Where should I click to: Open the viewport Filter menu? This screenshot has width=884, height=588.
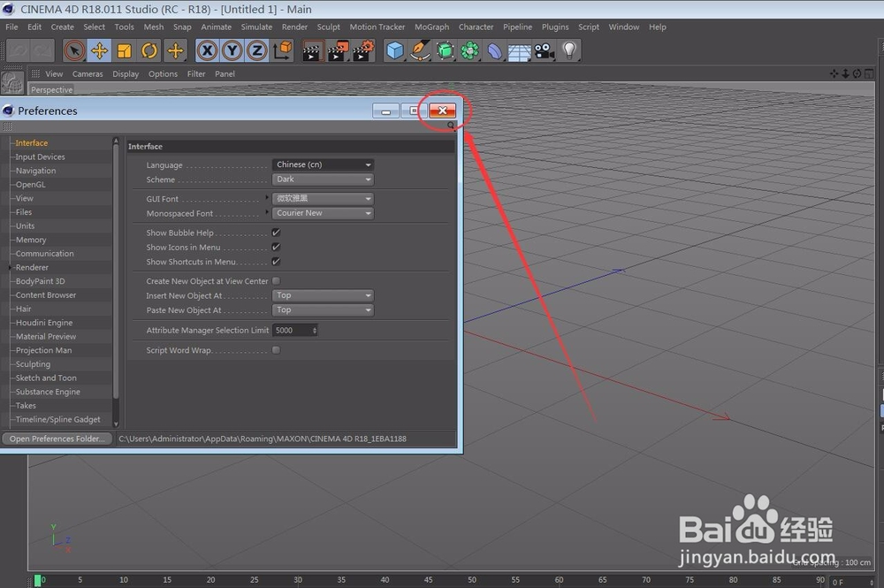[x=196, y=74]
